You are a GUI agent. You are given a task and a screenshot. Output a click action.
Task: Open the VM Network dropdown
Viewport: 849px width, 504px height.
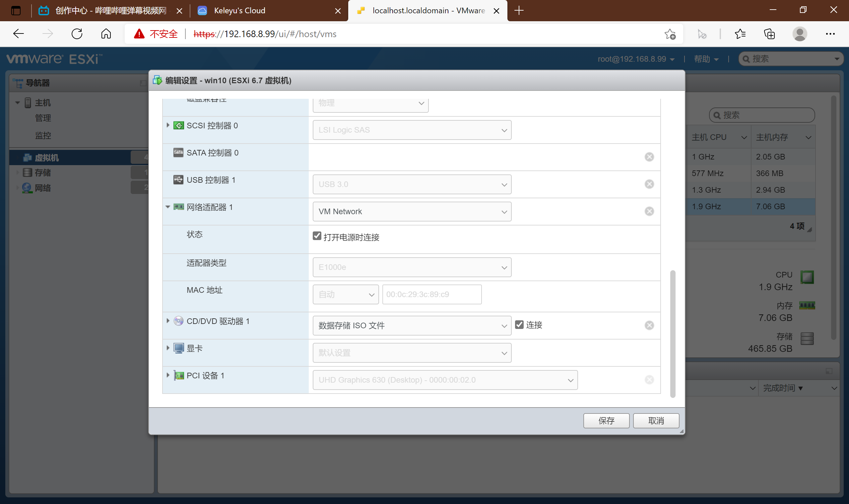coord(412,212)
